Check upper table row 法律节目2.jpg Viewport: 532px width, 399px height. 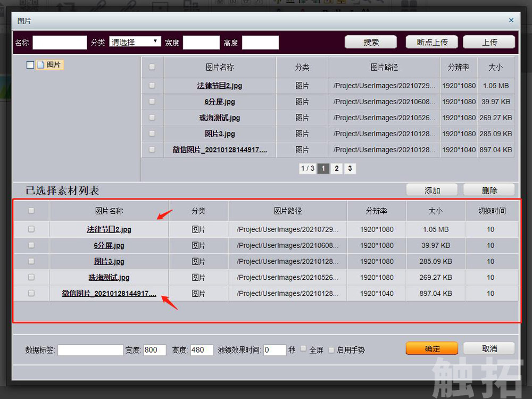coord(152,86)
